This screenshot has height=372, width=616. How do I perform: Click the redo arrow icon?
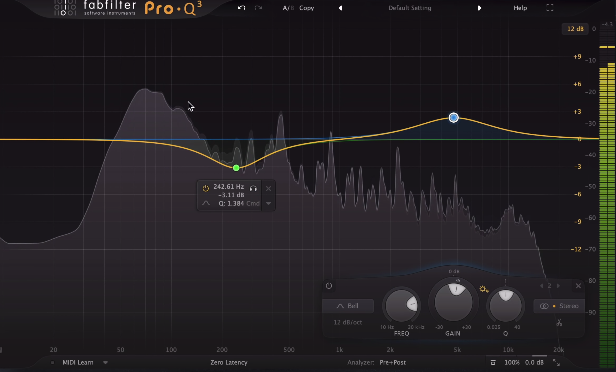tap(258, 8)
